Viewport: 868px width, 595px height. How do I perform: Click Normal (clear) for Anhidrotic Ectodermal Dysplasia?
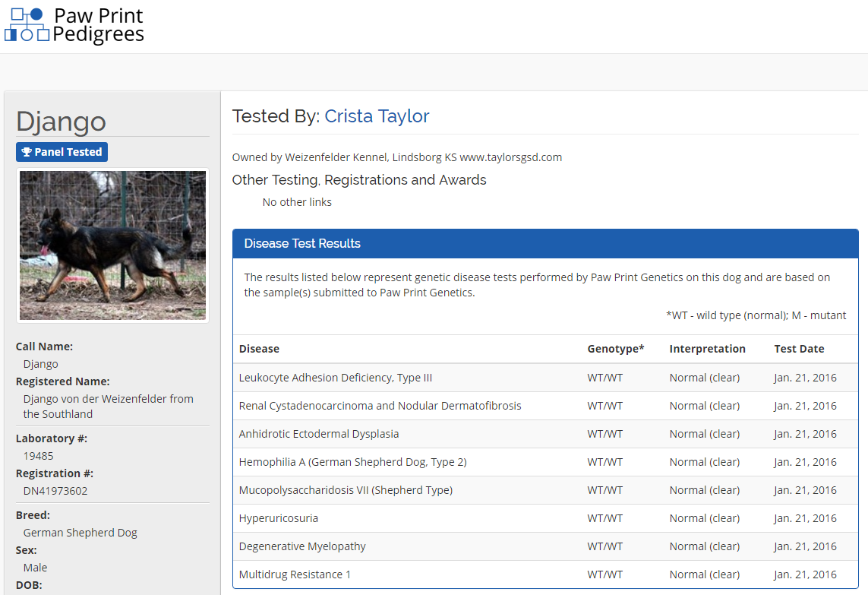pyautogui.click(x=705, y=434)
